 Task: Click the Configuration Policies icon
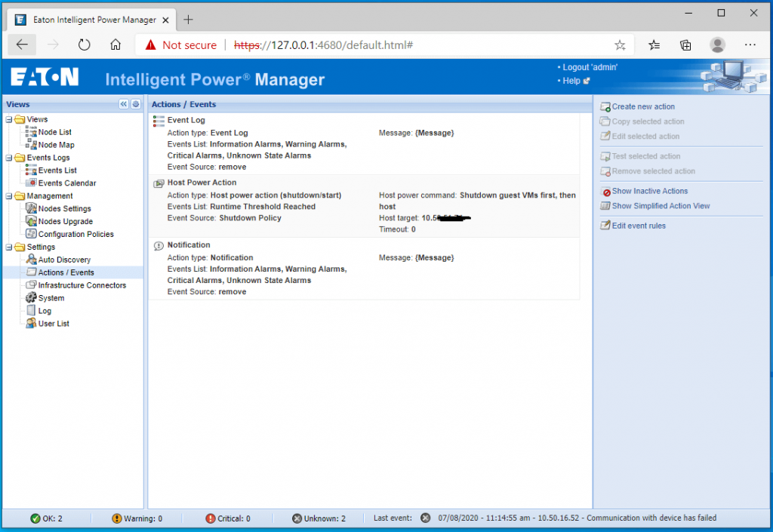click(31, 234)
